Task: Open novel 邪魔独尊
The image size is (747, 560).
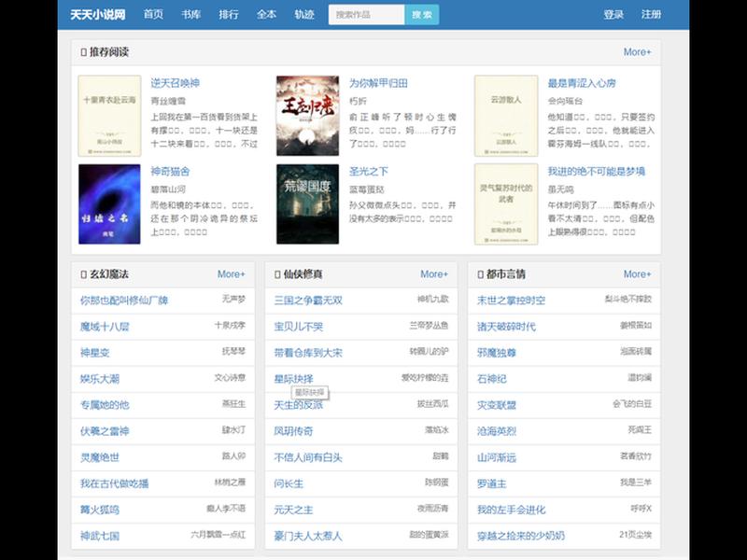Action: pos(497,353)
